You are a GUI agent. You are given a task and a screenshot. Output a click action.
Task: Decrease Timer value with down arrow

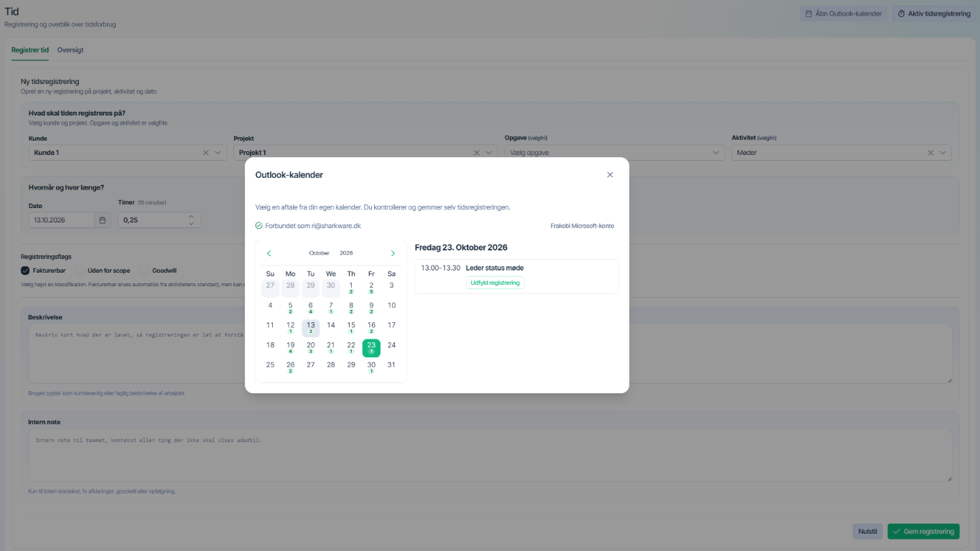click(x=191, y=224)
